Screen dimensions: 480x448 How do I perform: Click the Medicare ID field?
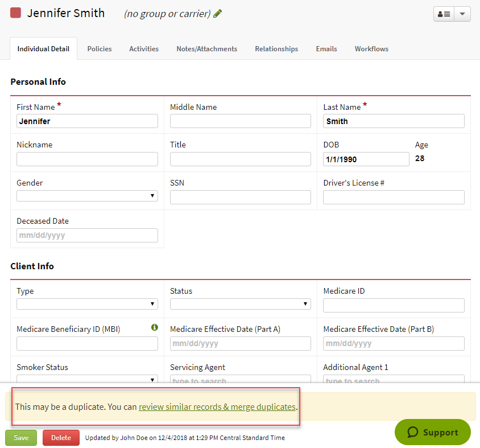[394, 305]
